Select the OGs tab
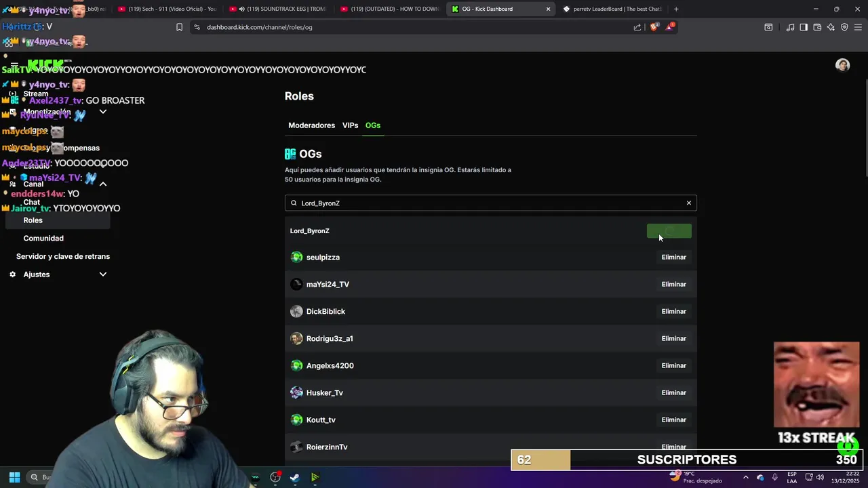This screenshot has width=868, height=488. coord(373,125)
